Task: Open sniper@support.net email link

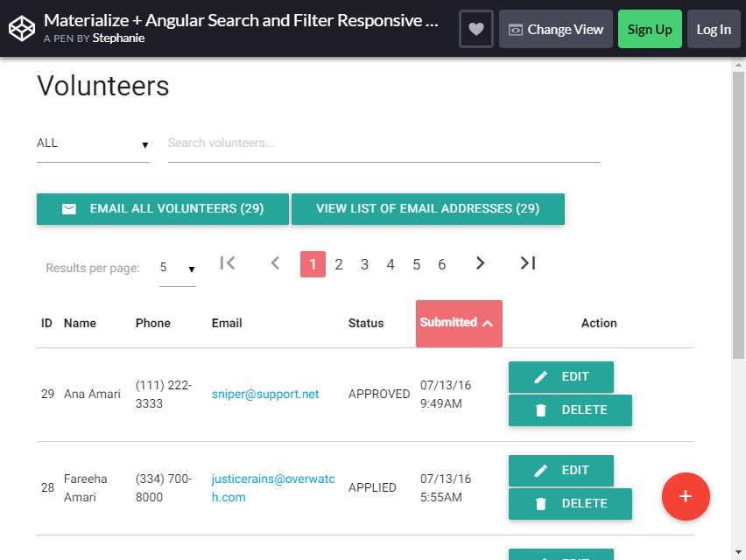Action: pyautogui.click(x=265, y=394)
